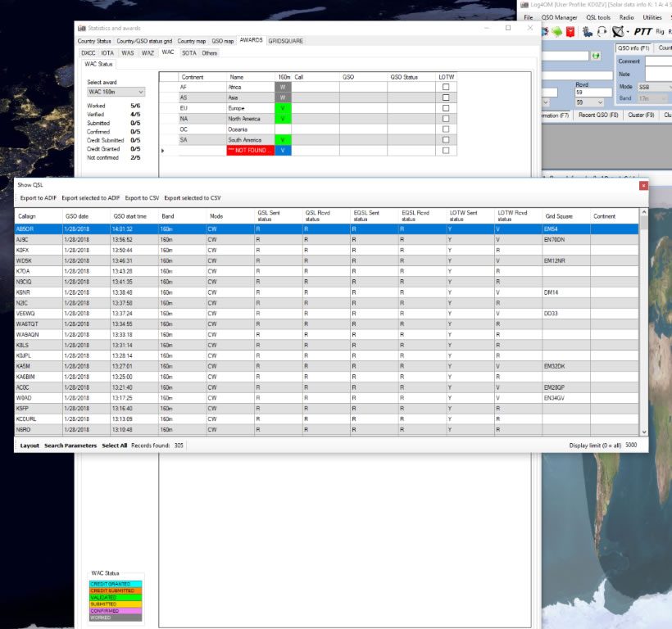Switch to the GRIDSQUARE tab

coord(286,41)
